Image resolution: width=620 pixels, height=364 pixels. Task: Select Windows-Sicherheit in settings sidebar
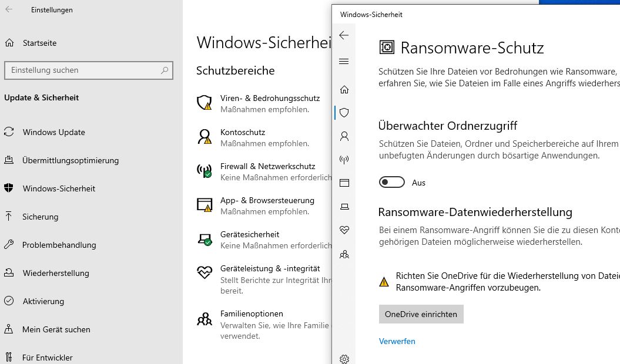pyautogui.click(x=59, y=188)
